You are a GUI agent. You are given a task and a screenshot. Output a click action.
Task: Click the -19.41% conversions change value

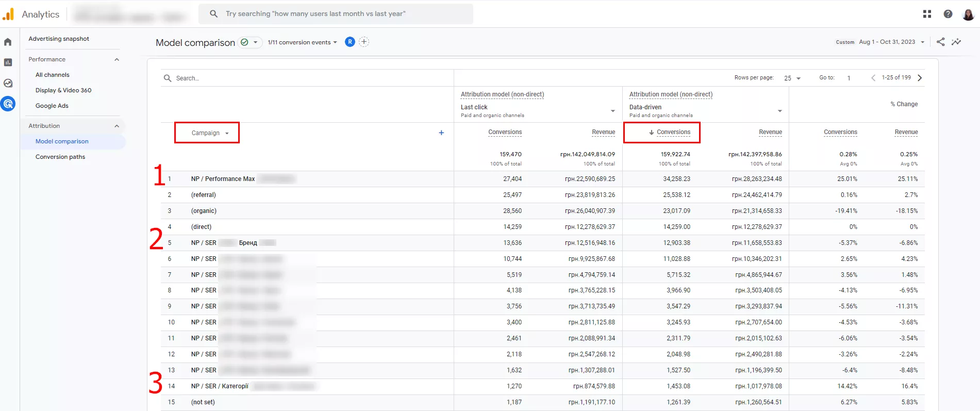(846, 211)
